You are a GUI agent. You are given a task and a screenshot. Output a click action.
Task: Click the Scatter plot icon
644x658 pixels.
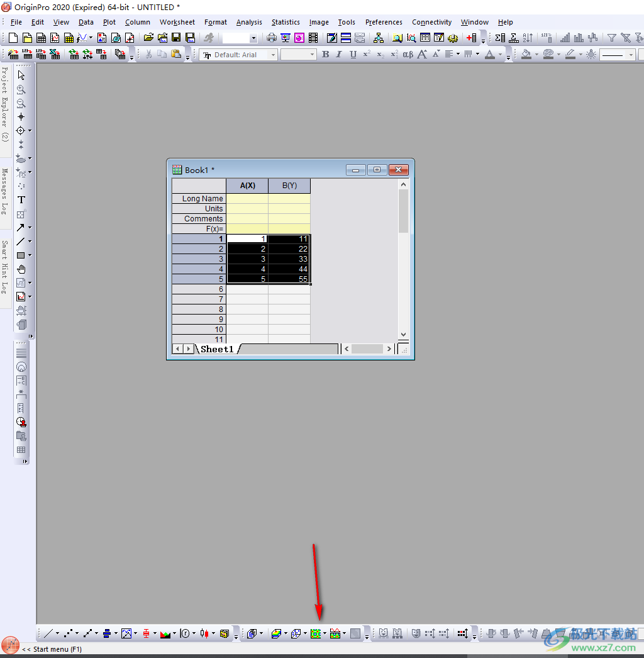coord(68,633)
